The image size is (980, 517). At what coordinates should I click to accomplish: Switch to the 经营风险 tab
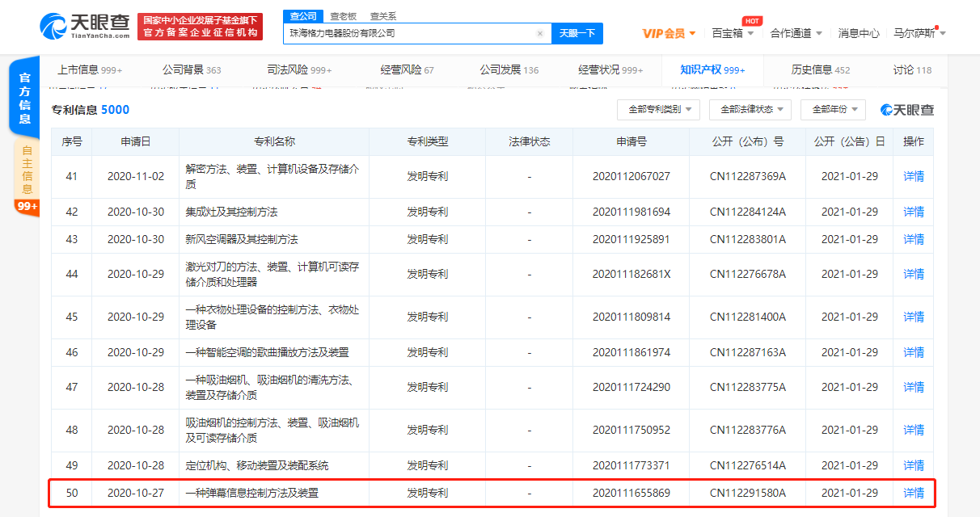[x=407, y=70]
